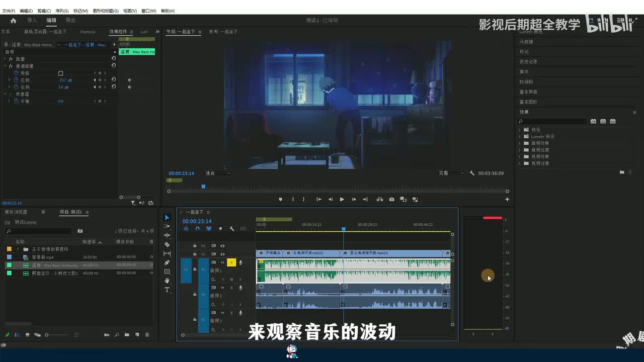Click Export Frame camera icon
The width and height of the screenshot is (644, 362).
tap(391, 199)
